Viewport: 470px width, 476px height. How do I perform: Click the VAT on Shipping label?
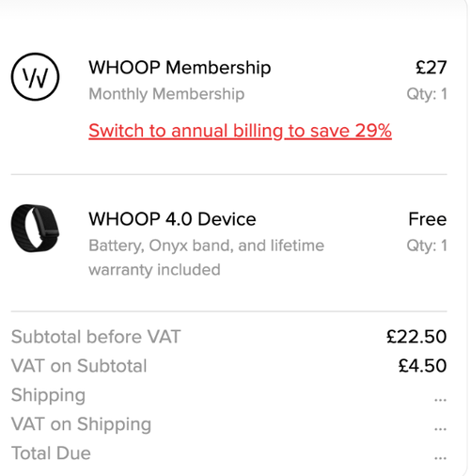(x=81, y=424)
